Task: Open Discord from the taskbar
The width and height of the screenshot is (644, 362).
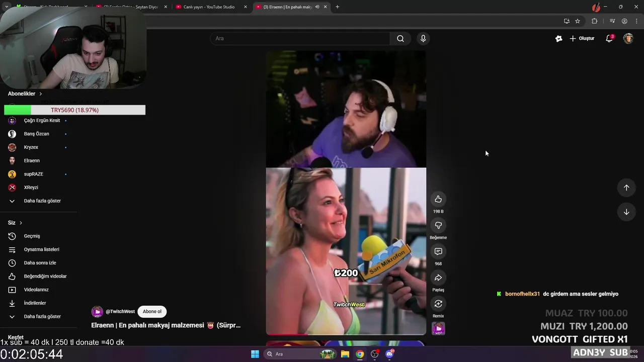Action: point(389,354)
